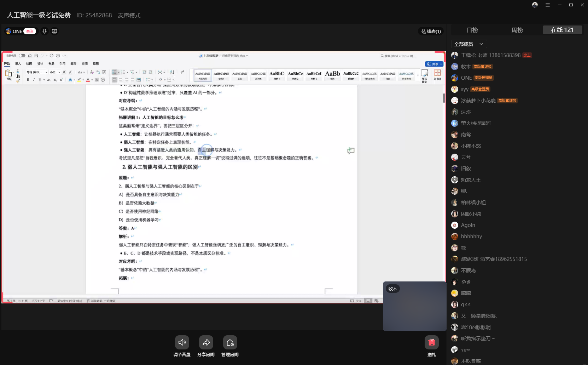The height and width of the screenshot is (365, 588).
Task: Switch to the 周榜 tab
Action: 517,30
